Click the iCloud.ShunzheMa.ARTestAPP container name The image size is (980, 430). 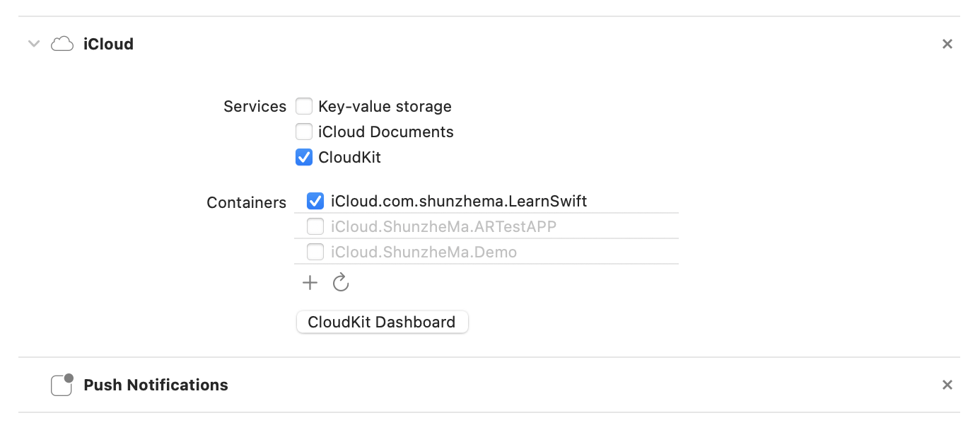tap(443, 226)
